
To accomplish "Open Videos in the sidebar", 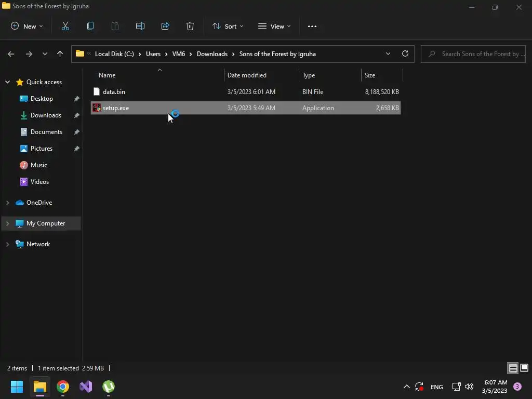I will 39,181.
